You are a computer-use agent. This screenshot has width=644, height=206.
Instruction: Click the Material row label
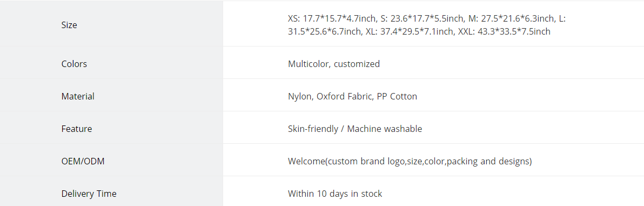78,97
